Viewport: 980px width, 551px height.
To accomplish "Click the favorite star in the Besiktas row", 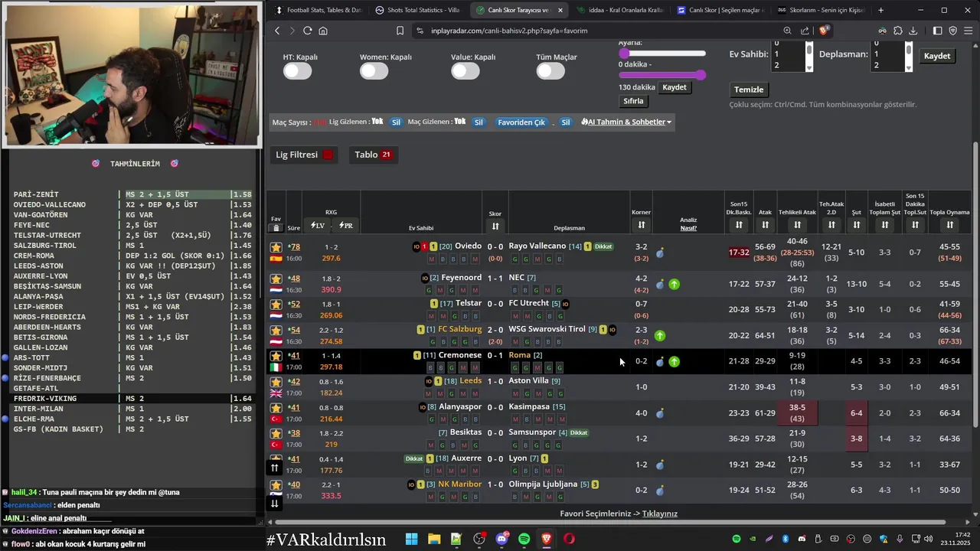I will [x=276, y=433].
